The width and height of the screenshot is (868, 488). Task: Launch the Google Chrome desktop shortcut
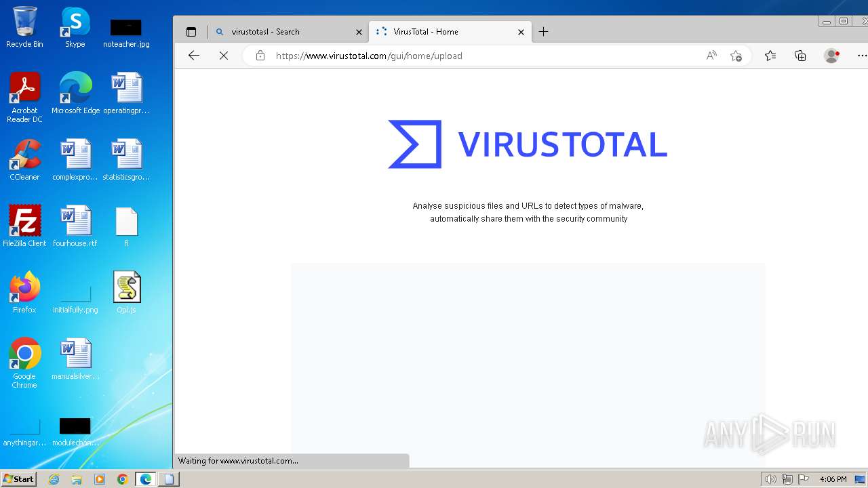(x=24, y=363)
